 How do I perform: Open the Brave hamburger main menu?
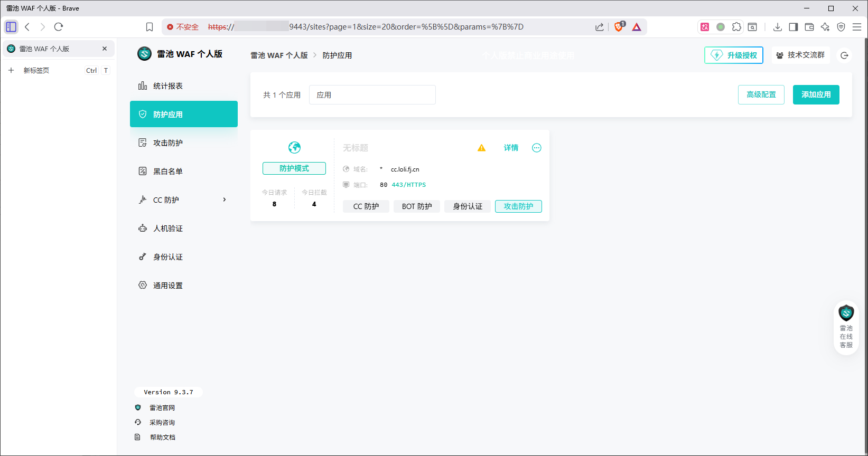[857, 27]
